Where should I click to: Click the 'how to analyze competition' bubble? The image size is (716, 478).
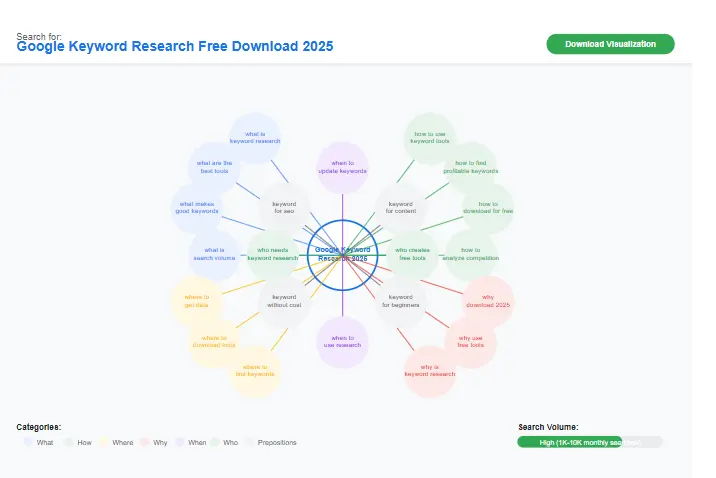pyautogui.click(x=470, y=254)
